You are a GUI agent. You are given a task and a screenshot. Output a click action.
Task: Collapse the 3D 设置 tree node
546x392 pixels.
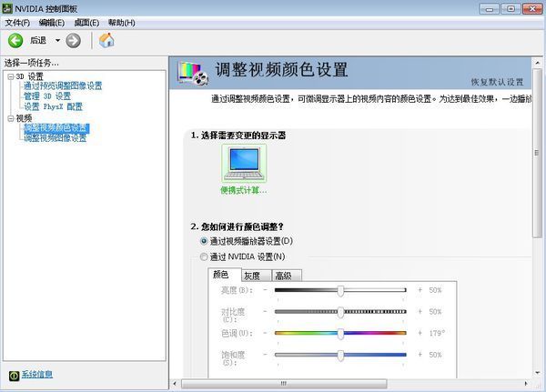point(11,76)
